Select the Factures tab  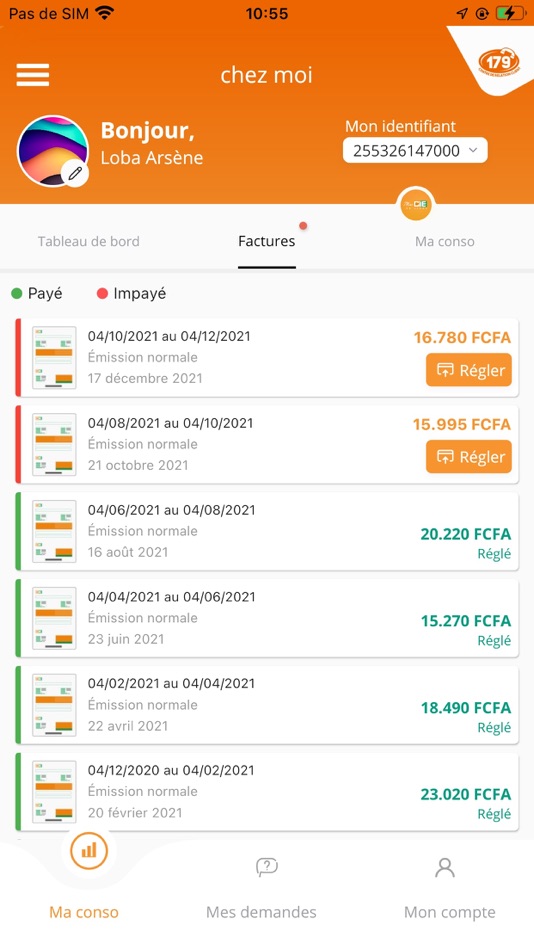coord(267,241)
